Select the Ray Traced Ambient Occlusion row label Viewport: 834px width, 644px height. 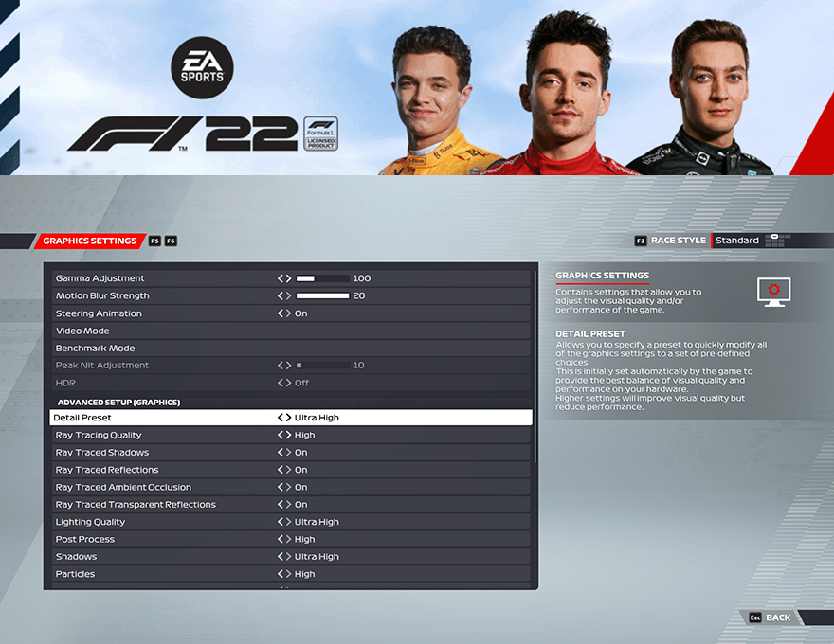point(123,487)
